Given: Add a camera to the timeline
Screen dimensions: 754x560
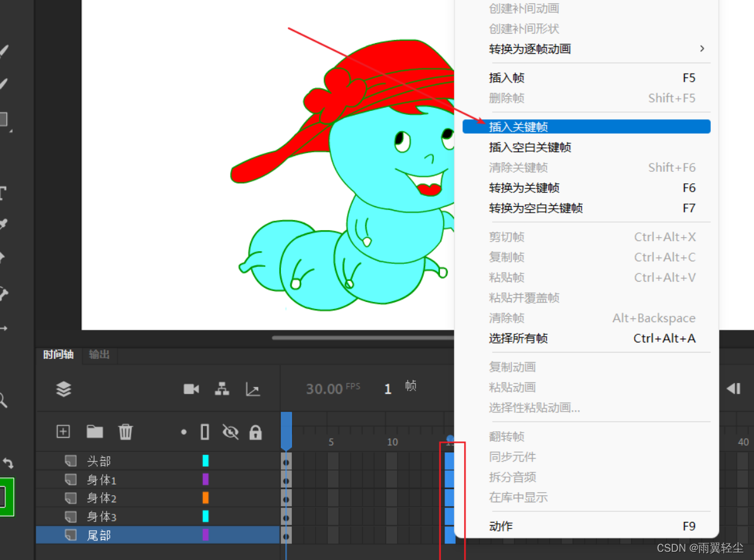Looking at the screenshot, I should click(x=192, y=389).
